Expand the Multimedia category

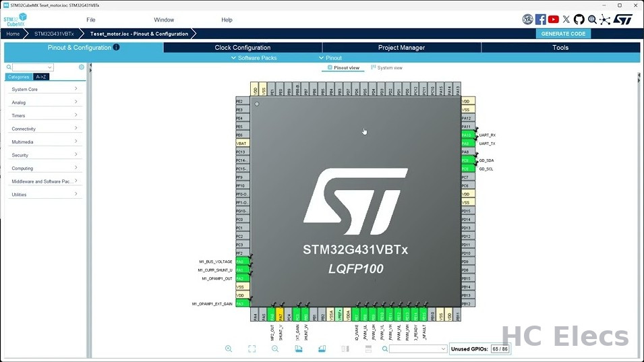click(x=45, y=142)
